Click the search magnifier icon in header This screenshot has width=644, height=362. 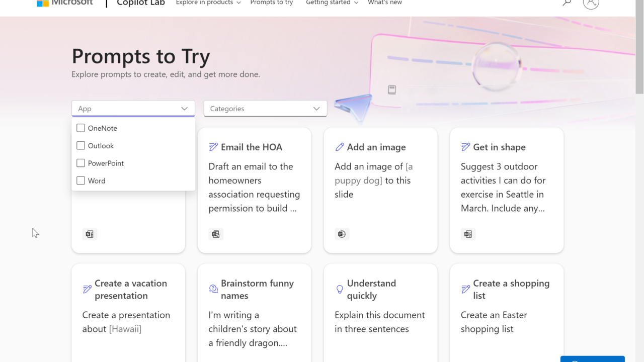[567, 3]
